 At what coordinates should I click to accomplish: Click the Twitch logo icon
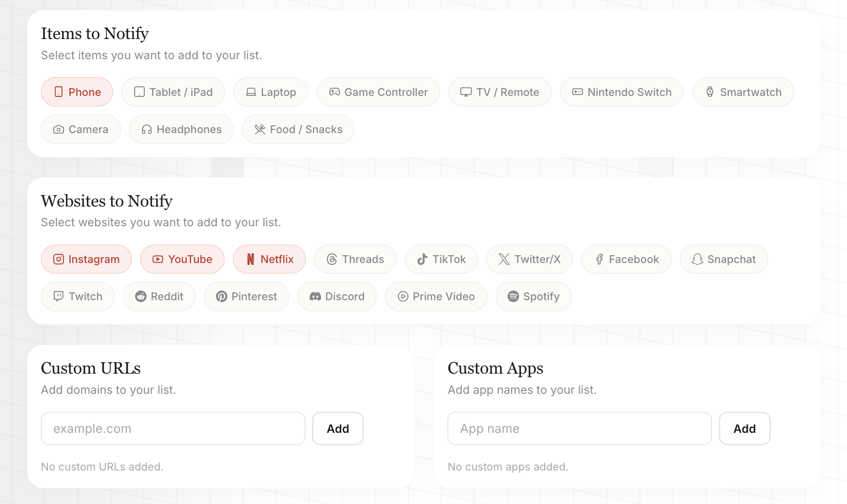point(59,297)
